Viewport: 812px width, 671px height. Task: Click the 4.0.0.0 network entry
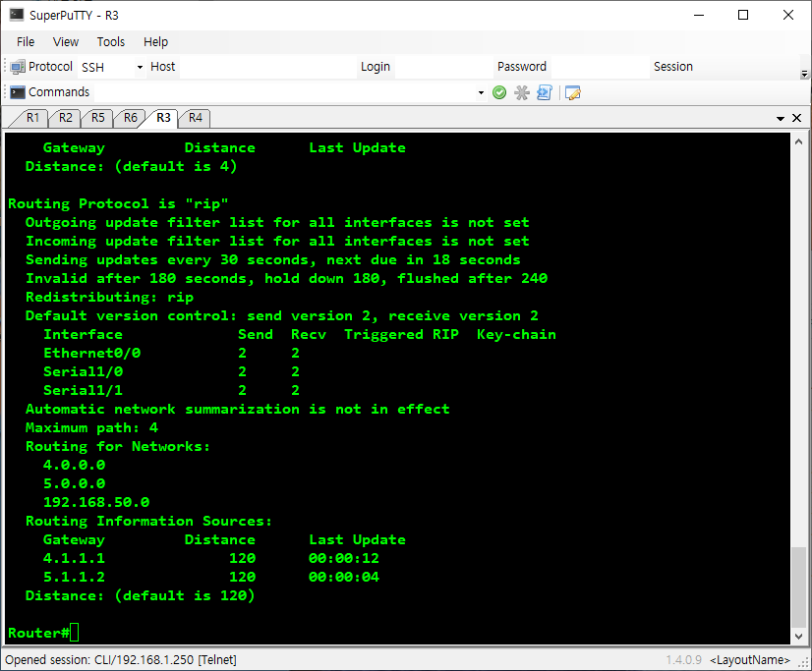pos(74,465)
